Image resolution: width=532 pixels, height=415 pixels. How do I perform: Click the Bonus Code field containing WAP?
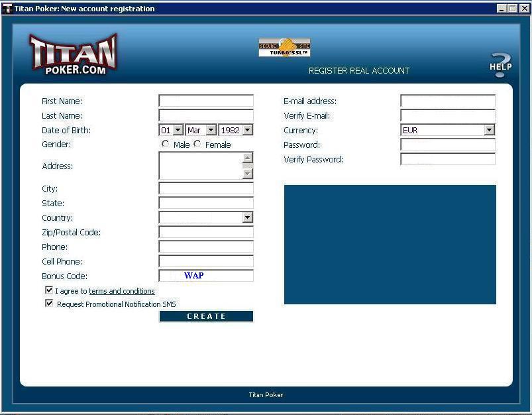tap(206, 275)
